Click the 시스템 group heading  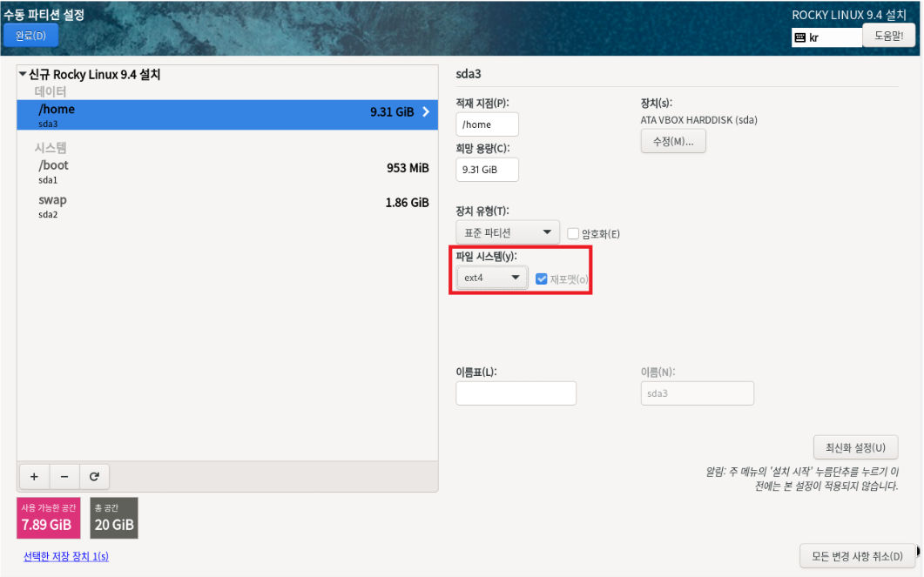tap(51, 147)
